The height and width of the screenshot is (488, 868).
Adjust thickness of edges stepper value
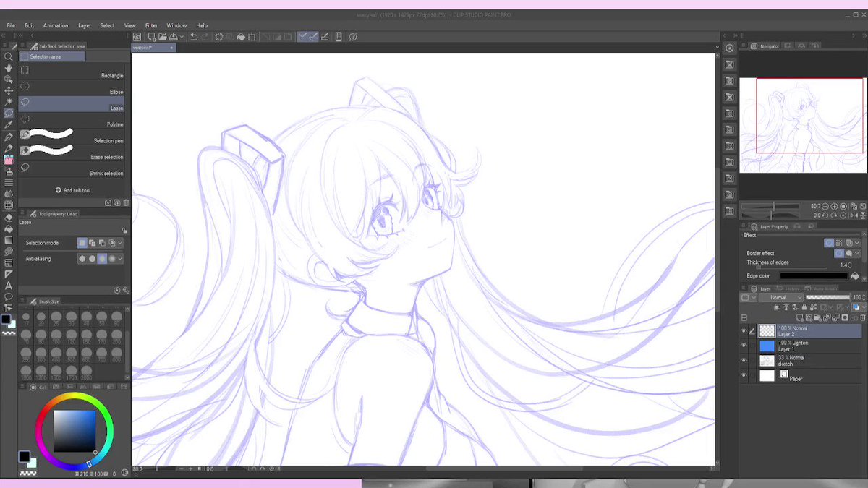tap(851, 265)
